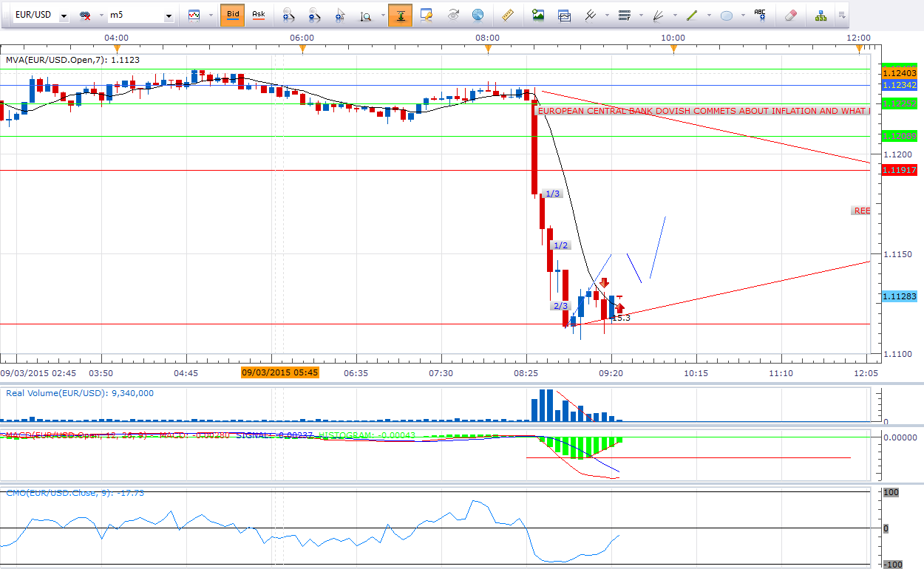Click the zoom out magnifier icon

[x=314, y=15]
